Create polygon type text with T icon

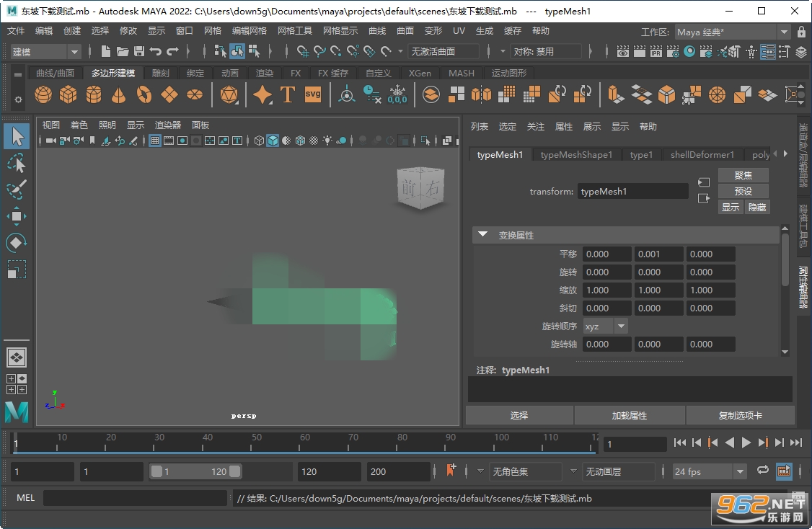tap(288, 94)
